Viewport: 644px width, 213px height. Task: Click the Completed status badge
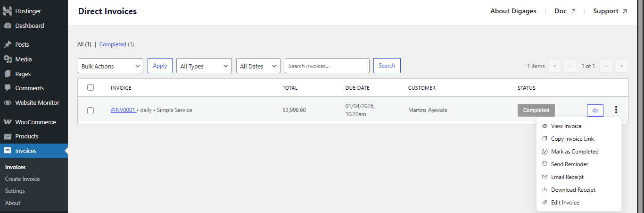(536, 110)
